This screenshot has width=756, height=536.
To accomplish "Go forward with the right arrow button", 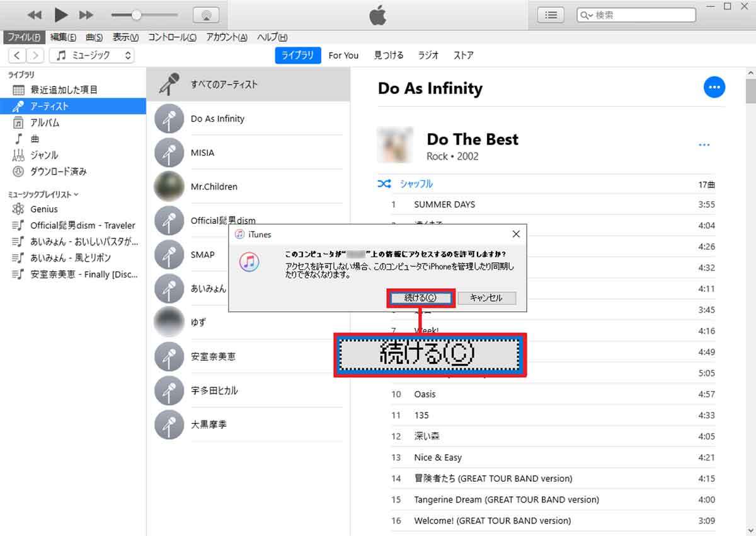I will coord(36,55).
